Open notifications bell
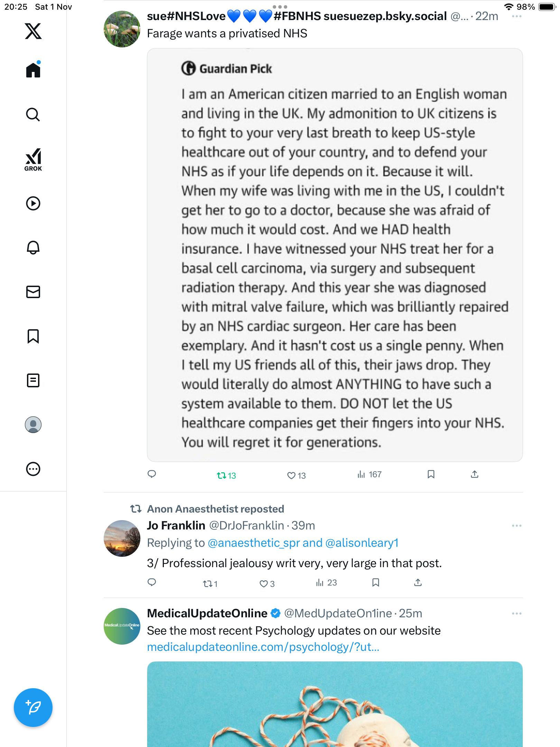This screenshot has width=560, height=747. tap(33, 248)
